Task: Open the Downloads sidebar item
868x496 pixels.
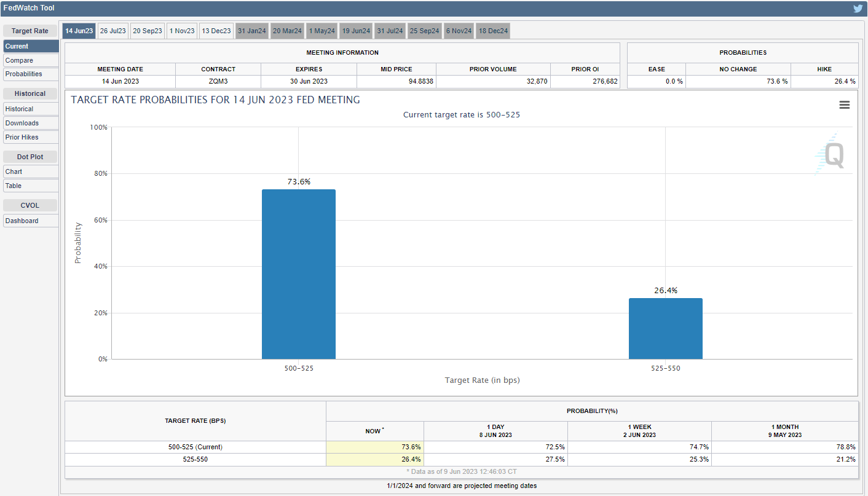Action: point(31,123)
